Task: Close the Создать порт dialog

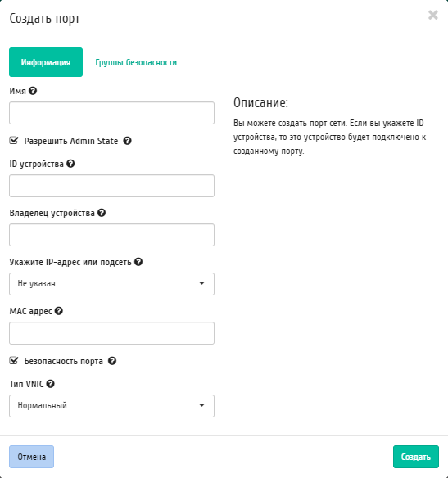Action: pyautogui.click(x=433, y=15)
